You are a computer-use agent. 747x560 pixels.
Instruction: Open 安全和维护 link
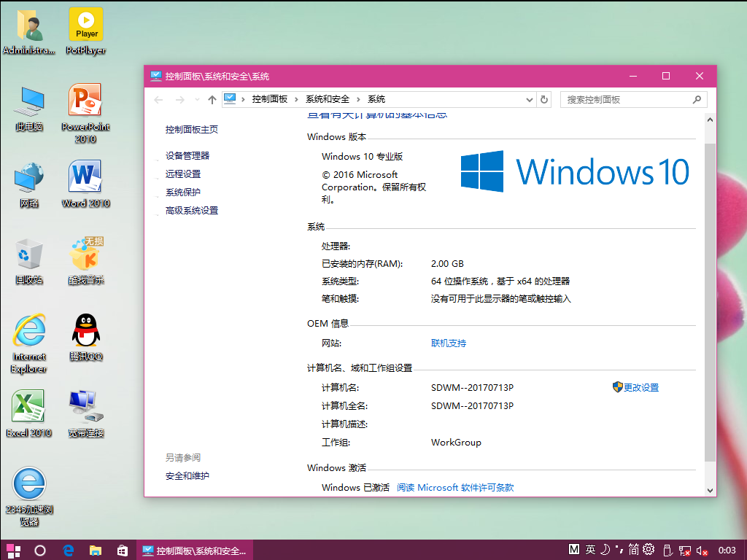coord(187,475)
